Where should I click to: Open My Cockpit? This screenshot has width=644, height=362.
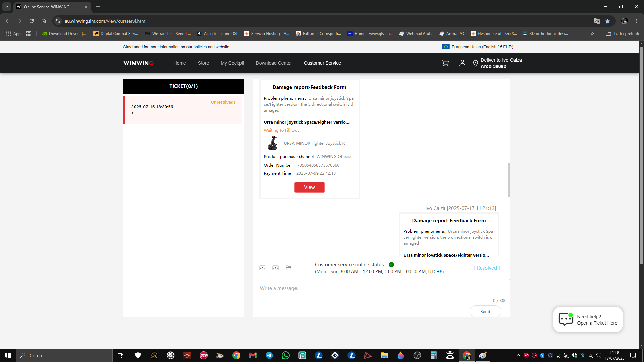(x=232, y=63)
